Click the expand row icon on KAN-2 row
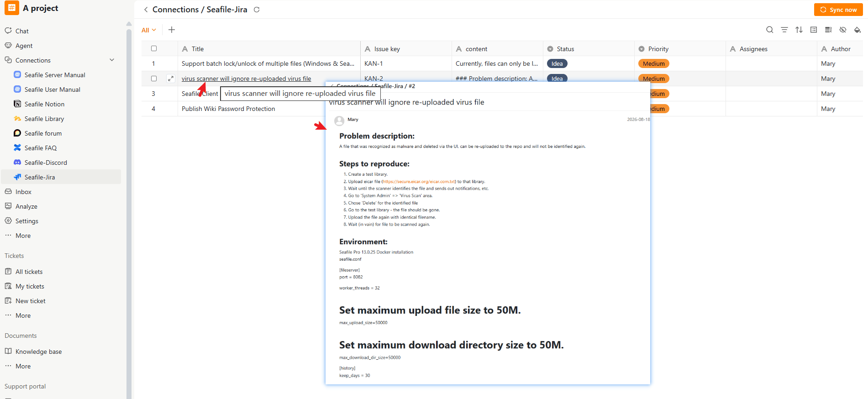The height and width of the screenshot is (399, 868). (x=171, y=79)
